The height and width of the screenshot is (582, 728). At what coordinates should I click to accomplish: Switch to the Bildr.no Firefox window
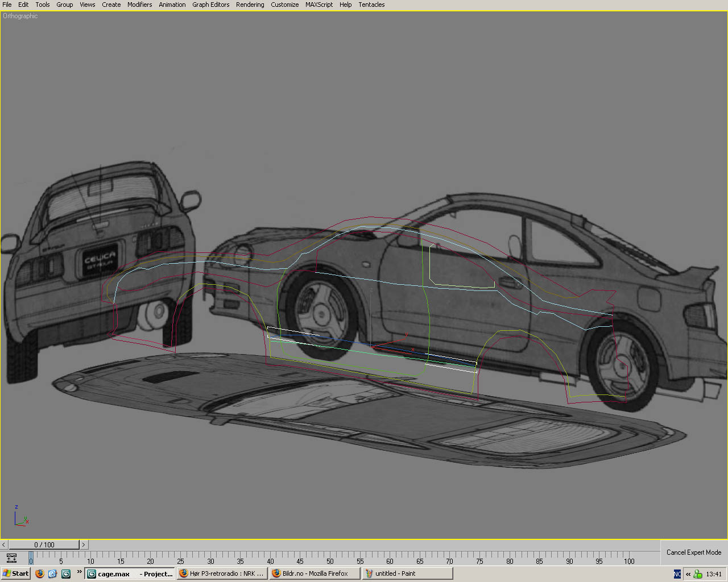click(x=315, y=573)
